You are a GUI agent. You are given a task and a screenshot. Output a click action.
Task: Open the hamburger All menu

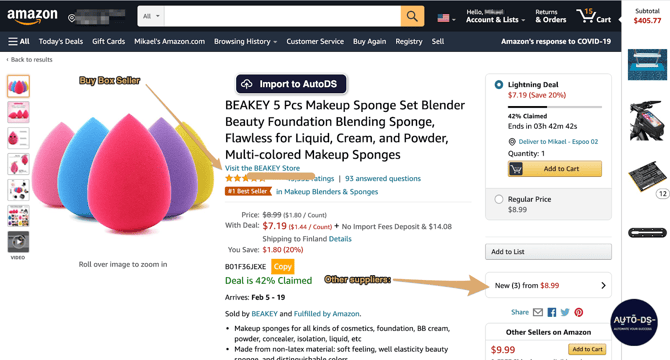coord(19,41)
